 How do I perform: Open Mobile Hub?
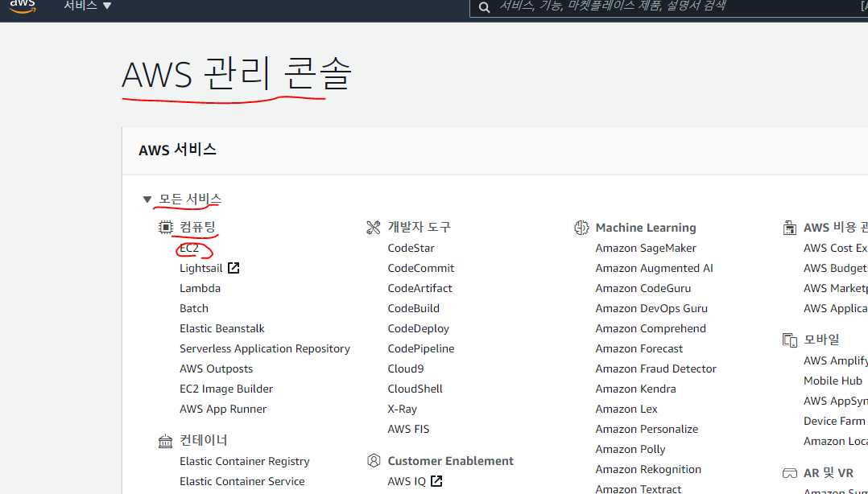coord(833,381)
